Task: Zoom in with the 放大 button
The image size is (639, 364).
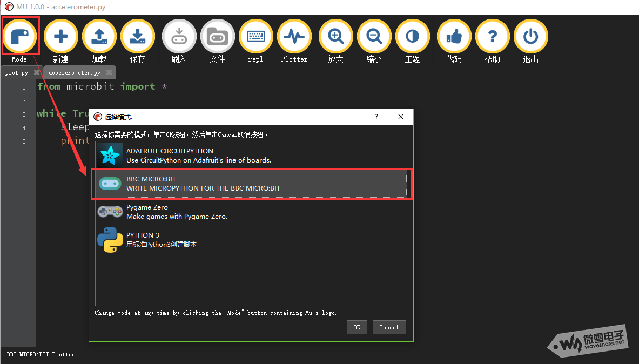Action: [x=335, y=37]
